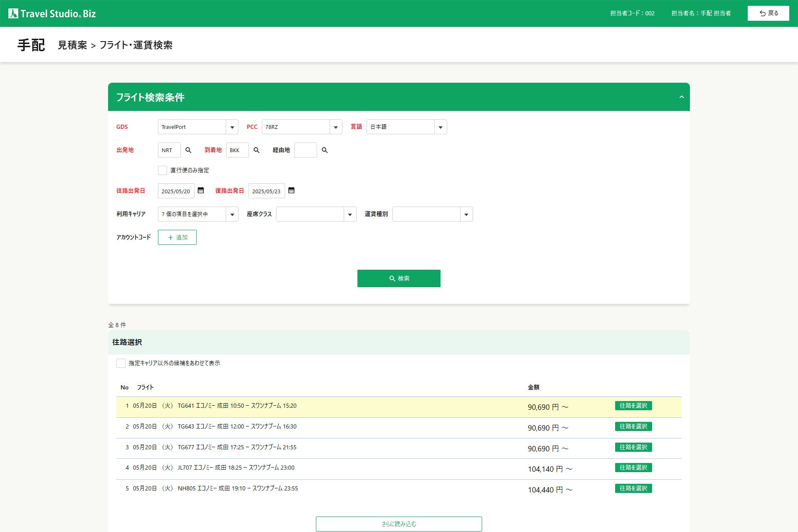The width and height of the screenshot is (798, 532).
Task: Check show candidates outside specified carriers
Action: point(121,363)
